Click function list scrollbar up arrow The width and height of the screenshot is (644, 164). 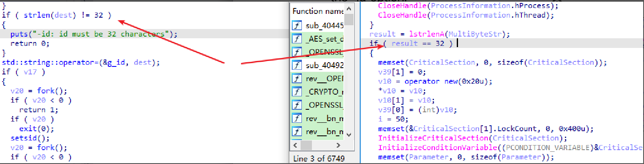pos(349,9)
